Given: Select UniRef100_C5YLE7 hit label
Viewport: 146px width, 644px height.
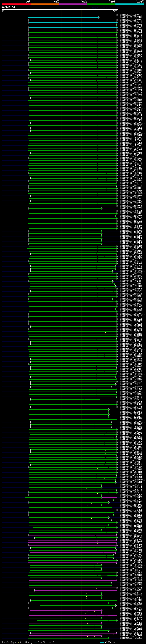Looking at the screenshot, I should 131,495.
